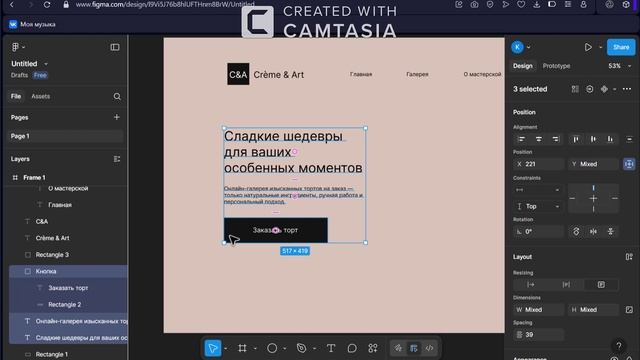Click the Заказать торт button on canvas

pos(276,230)
